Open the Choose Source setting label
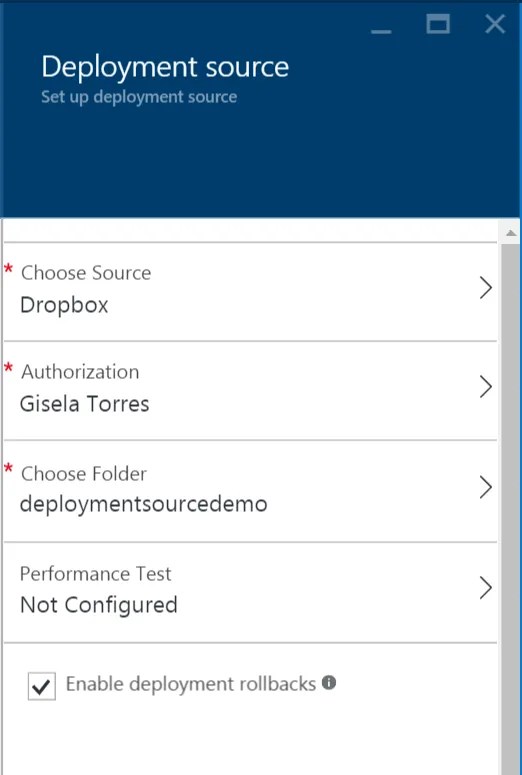Image resolution: width=522 pixels, height=775 pixels. coord(86,273)
